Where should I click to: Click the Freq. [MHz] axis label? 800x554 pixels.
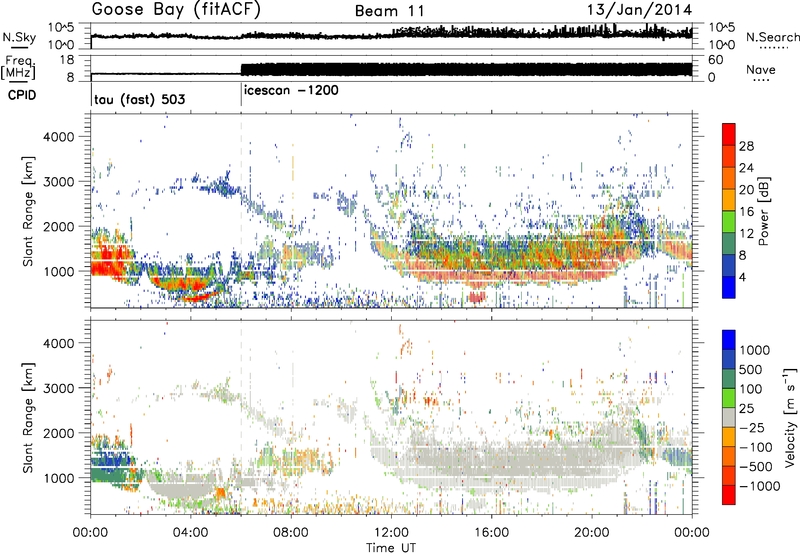pos(18,68)
